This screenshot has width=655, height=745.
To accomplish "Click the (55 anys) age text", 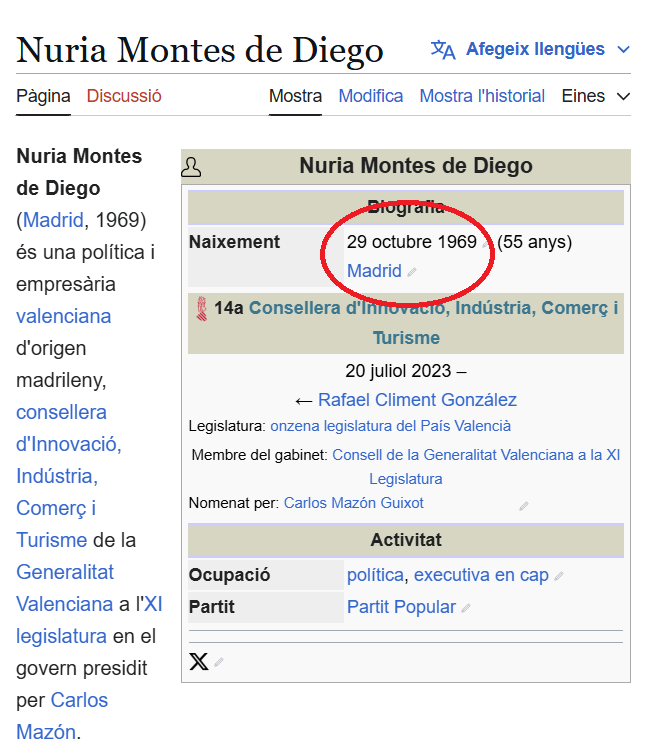I will tap(534, 242).
